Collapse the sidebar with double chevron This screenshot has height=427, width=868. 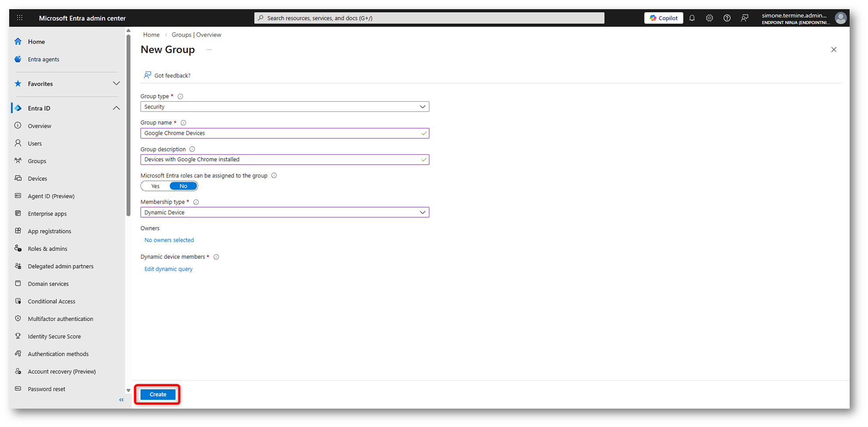(x=122, y=400)
